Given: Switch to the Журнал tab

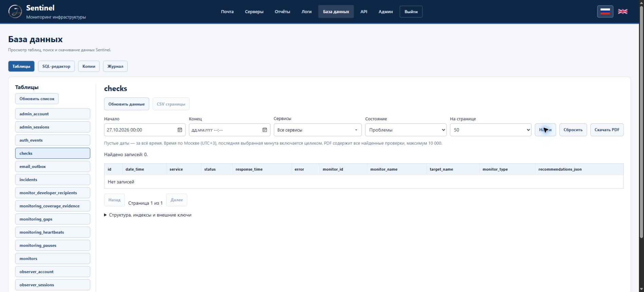Looking at the screenshot, I should point(115,66).
